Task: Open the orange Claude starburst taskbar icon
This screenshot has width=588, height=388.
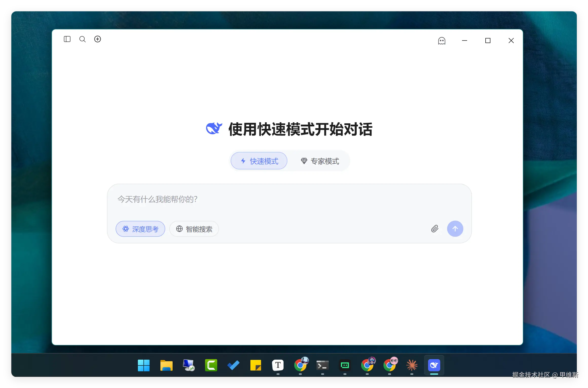Action: [412, 365]
